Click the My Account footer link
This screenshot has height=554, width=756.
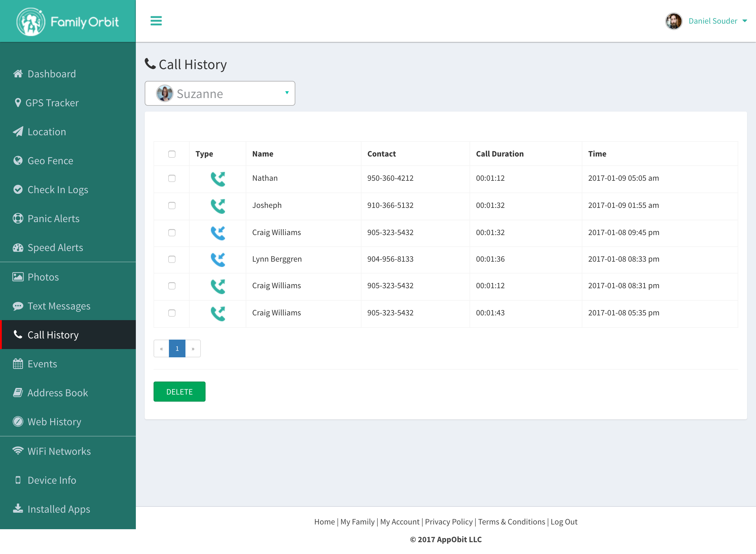coord(400,522)
